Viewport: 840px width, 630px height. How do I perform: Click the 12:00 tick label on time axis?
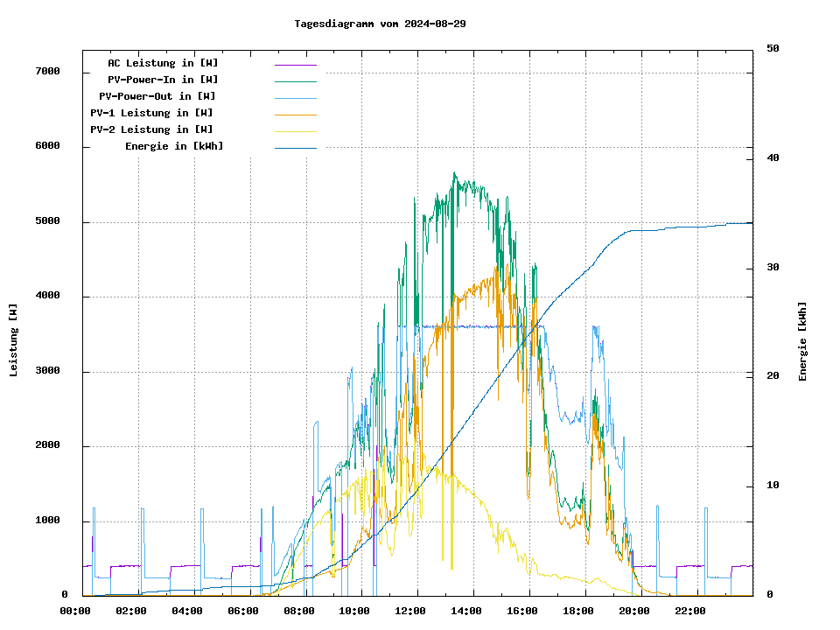point(410,611)
